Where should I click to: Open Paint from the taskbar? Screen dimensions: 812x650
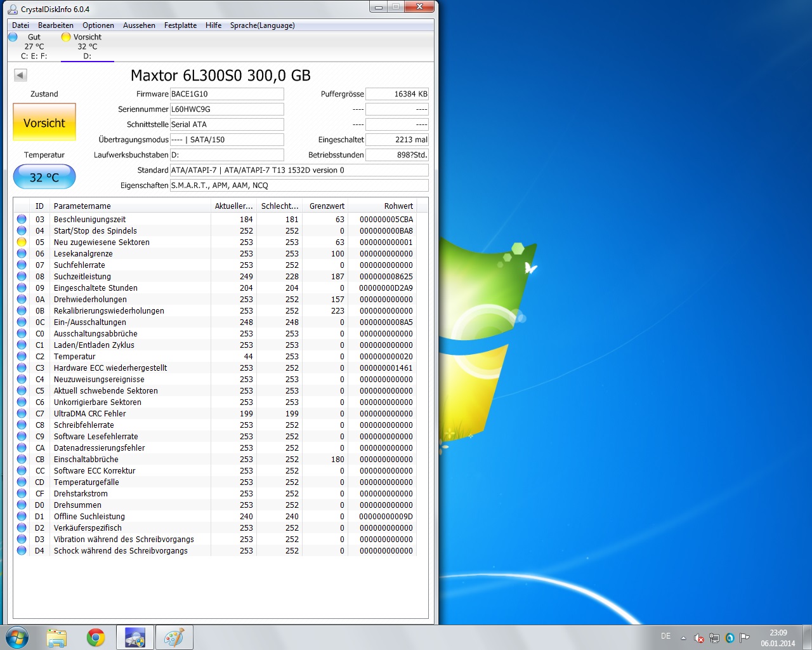tap(174, 637)
